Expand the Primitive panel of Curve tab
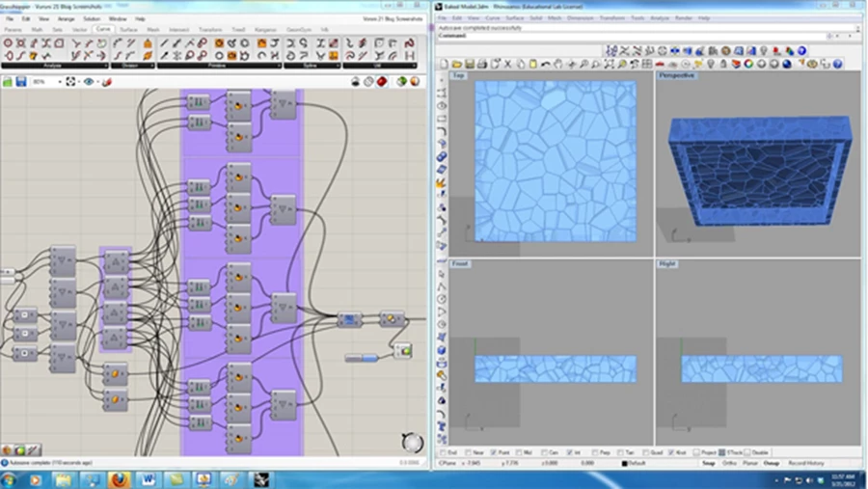868x489 pixels. click(x=219, y=66)
